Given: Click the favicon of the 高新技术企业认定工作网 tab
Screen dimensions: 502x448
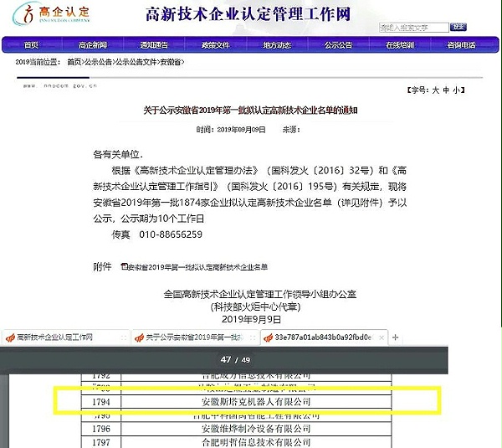Looking at the screenshot, I should (10, 337).
